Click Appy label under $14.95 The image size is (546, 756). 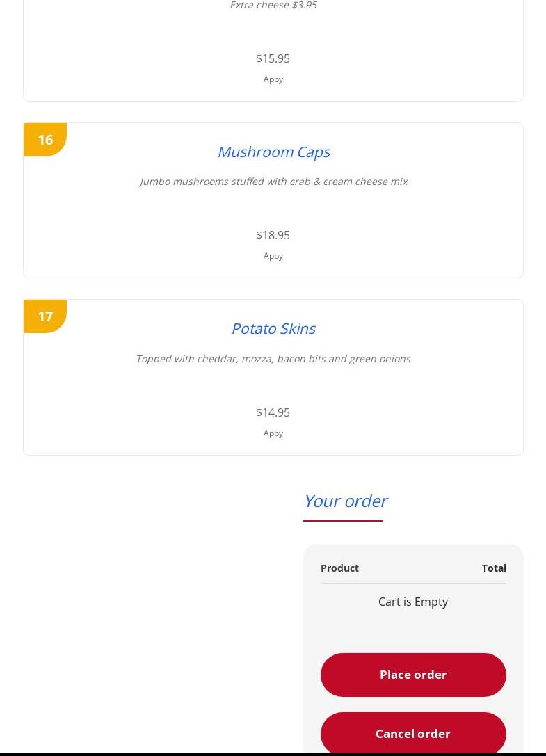pos(273,433)
